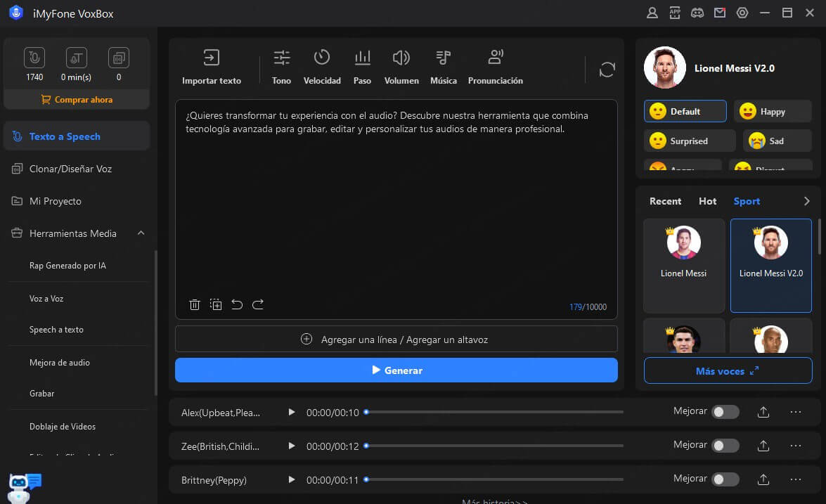Seek within the Alex(Upbeat,Plea... progress bar
This screenshot has width=826, height=504.
[494, 412]
